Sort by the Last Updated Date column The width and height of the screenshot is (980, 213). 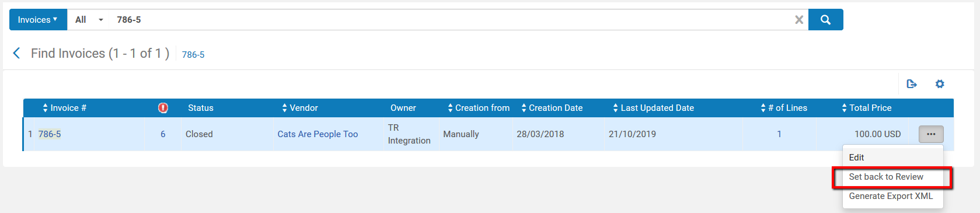(x=653, y=108)
